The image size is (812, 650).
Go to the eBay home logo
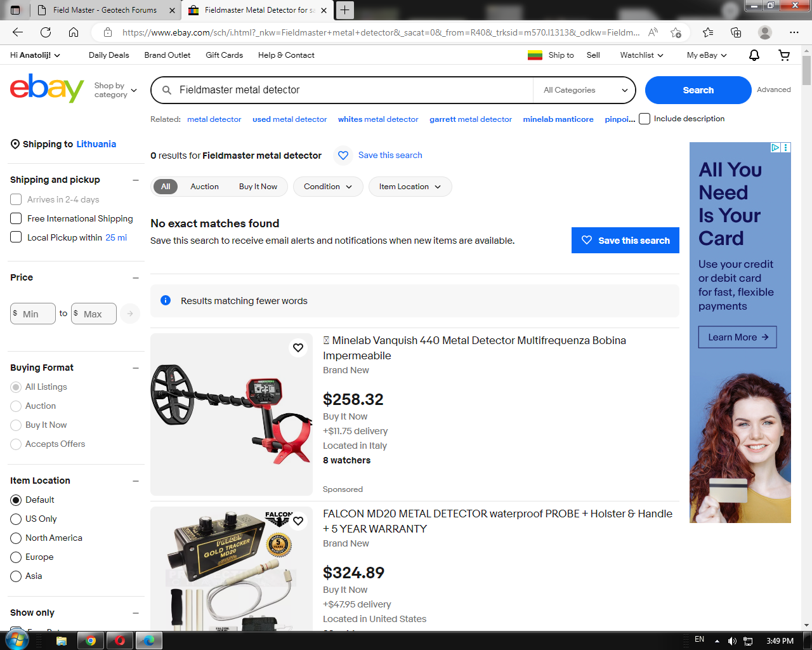[x=47, y=88]
